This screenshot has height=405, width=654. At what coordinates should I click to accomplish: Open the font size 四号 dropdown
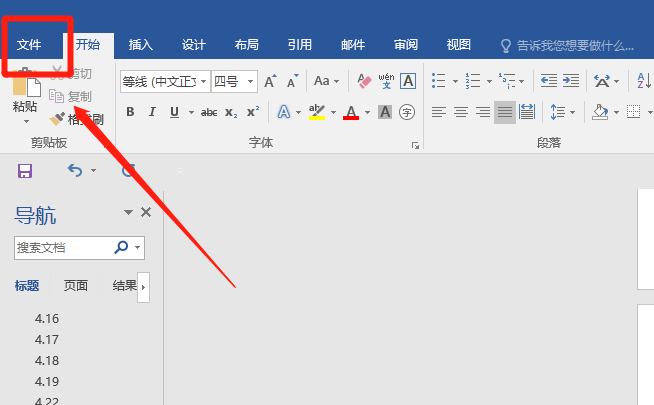(250, 80)
